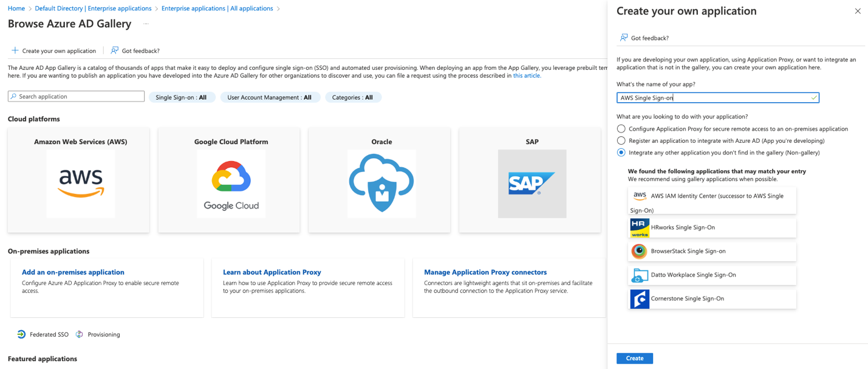
Task: Open the User Account Management filter
Action: [x=269, y=97]
